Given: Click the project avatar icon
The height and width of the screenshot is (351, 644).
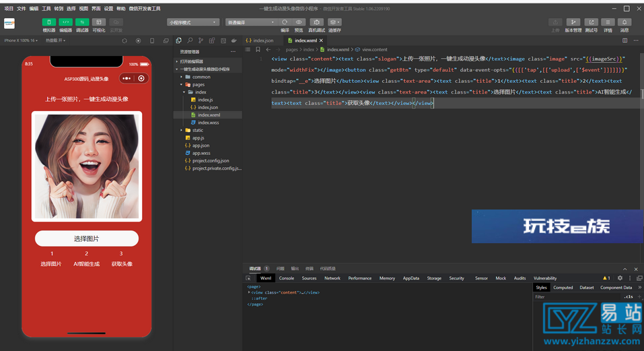Looking at the screenshot, I should [x=9, y=24].
